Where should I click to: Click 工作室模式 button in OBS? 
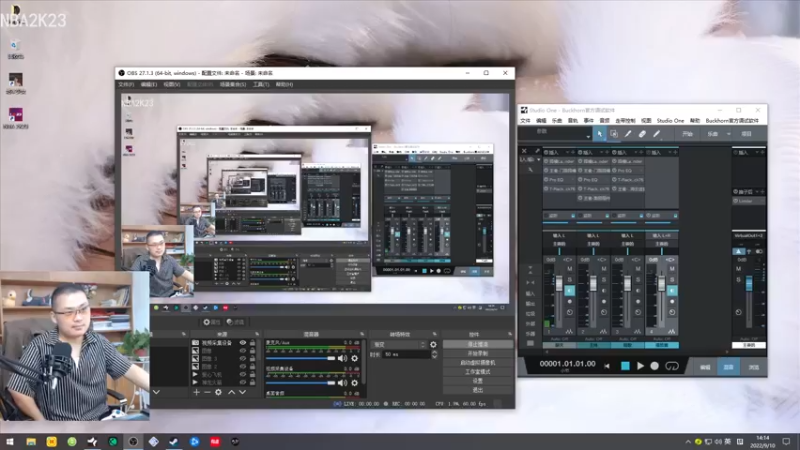click(x=478, y=371)
